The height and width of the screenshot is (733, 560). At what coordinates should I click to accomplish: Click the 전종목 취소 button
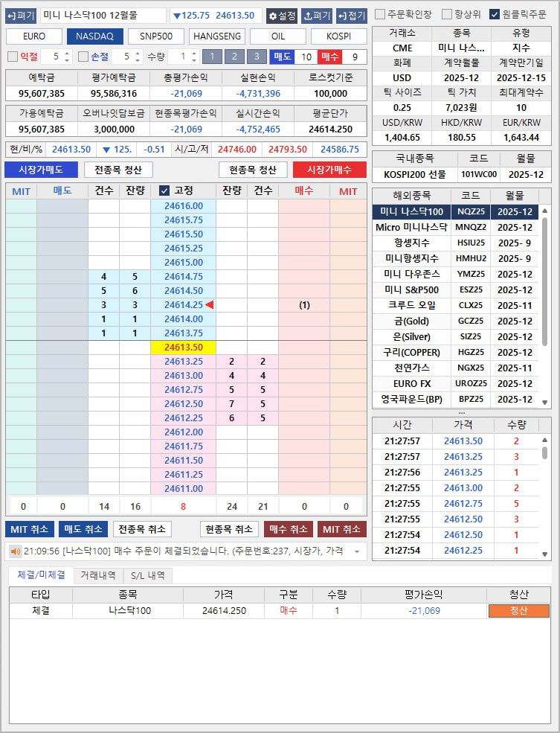(142, 529)
